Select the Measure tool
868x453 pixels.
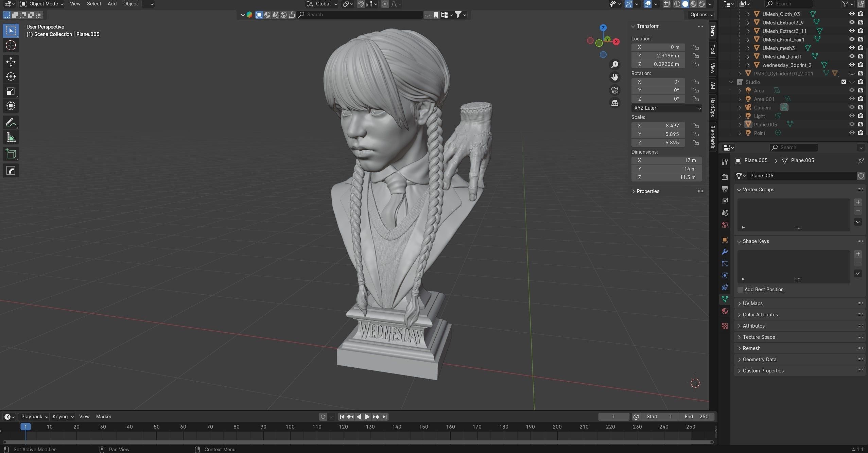click(11, 137)
